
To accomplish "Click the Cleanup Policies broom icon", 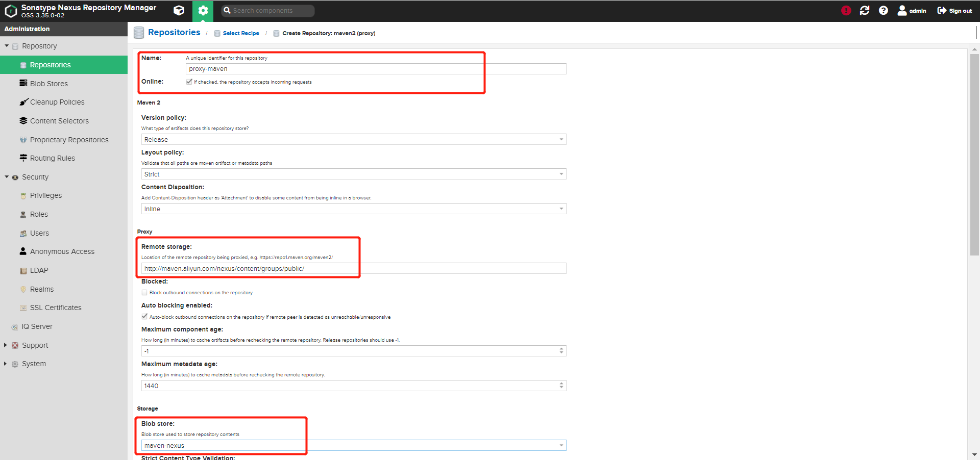I will pos(23,102).
